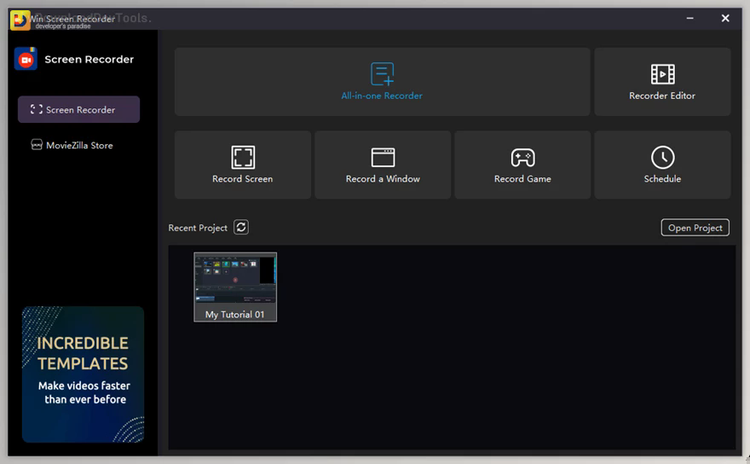Click the All-in-one Recorder document-plus icon
Screen dimensions: 750x464
tap(382, 74)
